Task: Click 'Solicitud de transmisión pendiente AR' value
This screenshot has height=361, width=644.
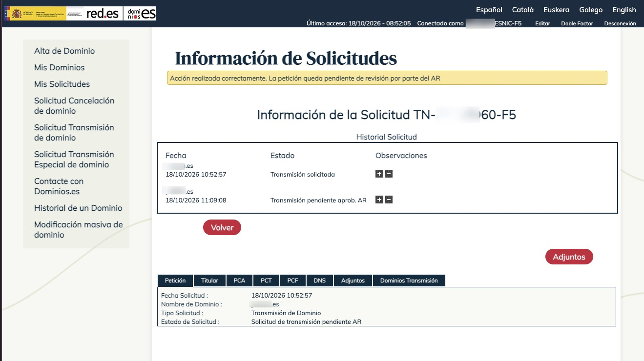Action: [x=306, y=322]
